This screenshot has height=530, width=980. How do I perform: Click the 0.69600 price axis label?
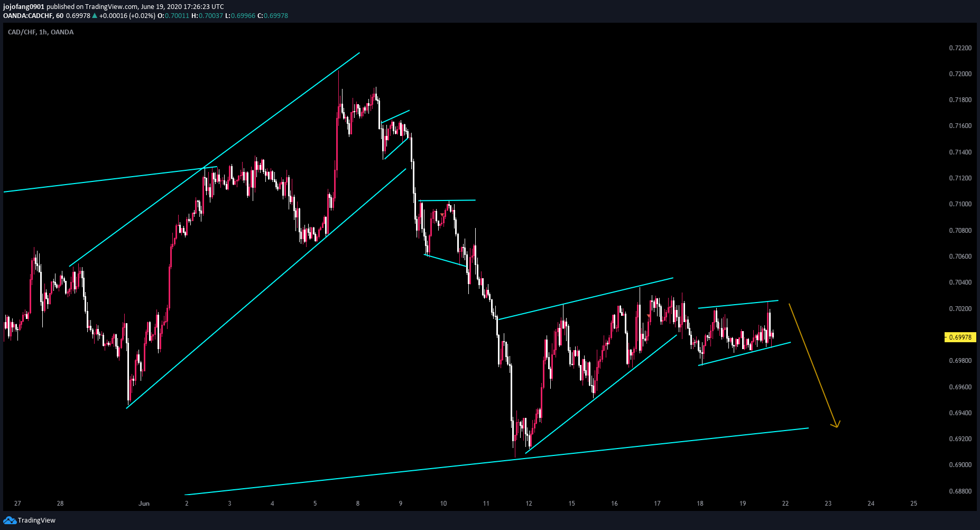tap(960, 387)
